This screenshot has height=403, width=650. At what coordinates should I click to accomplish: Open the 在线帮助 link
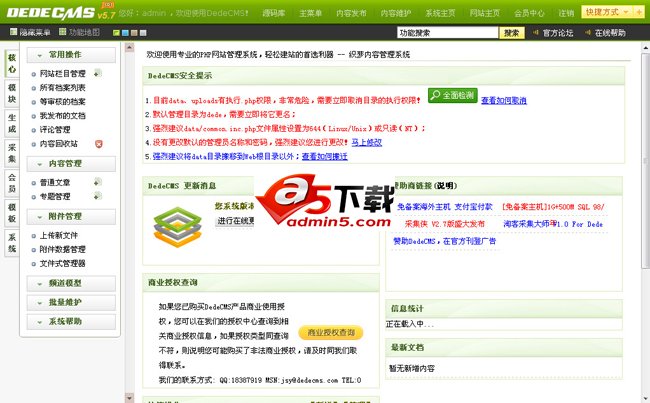[610, 33]
